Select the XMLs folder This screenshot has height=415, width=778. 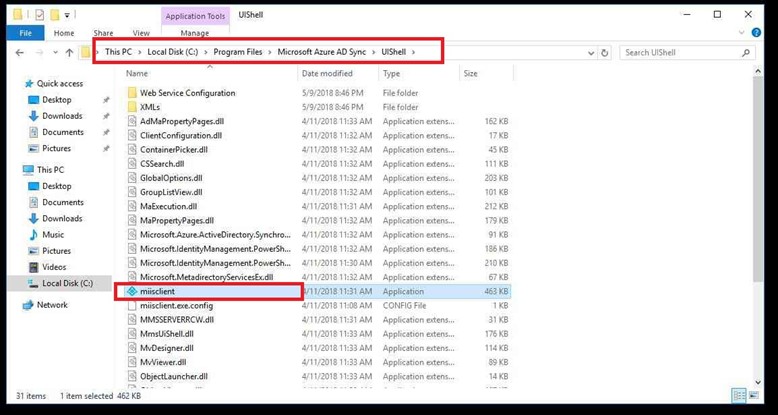(x=149, y=107)
